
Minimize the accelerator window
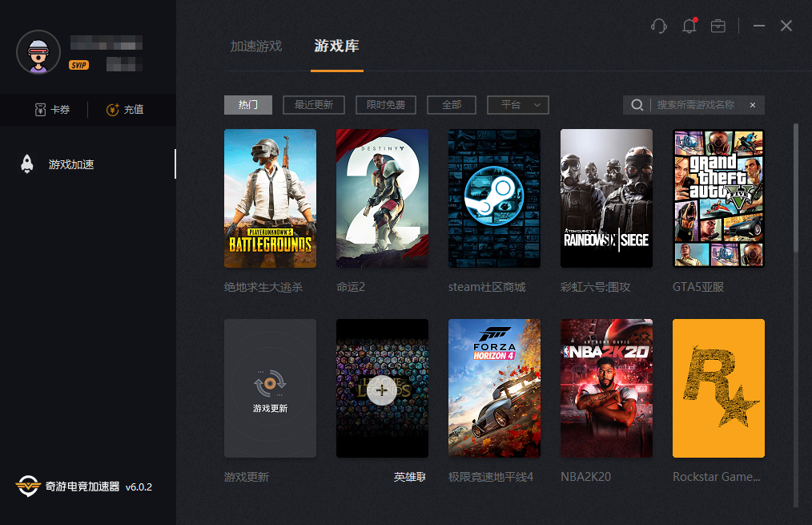759,26
